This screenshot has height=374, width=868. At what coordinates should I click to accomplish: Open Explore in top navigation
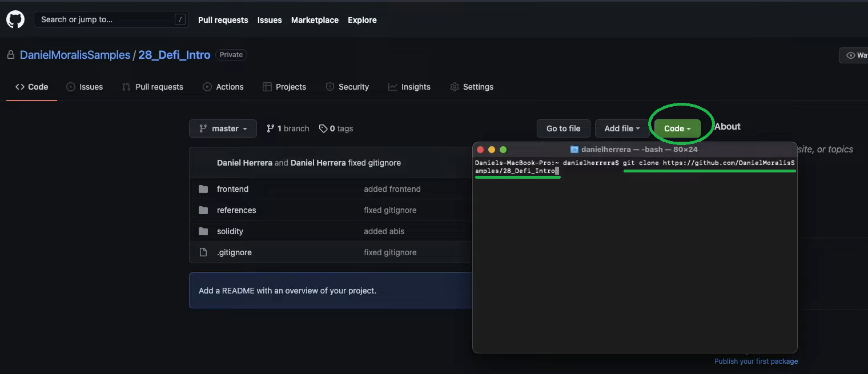[362, 20]
